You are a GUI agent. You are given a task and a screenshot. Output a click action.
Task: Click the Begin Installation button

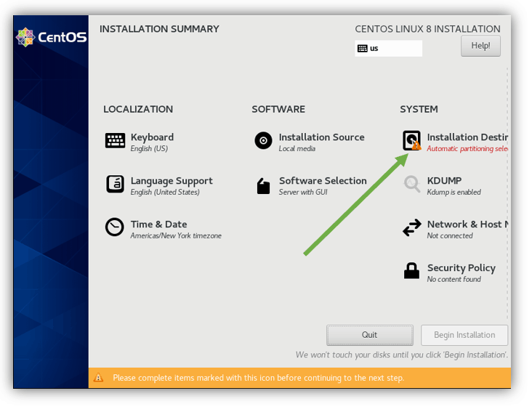tap(464, 335)
